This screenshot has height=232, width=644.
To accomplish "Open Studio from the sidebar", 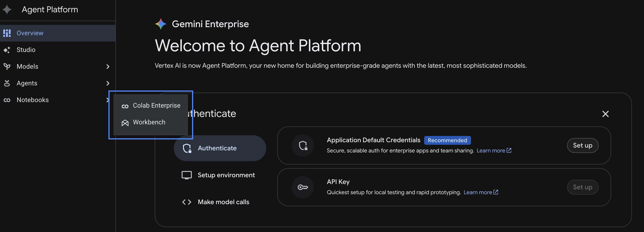I will pos(58,50).
